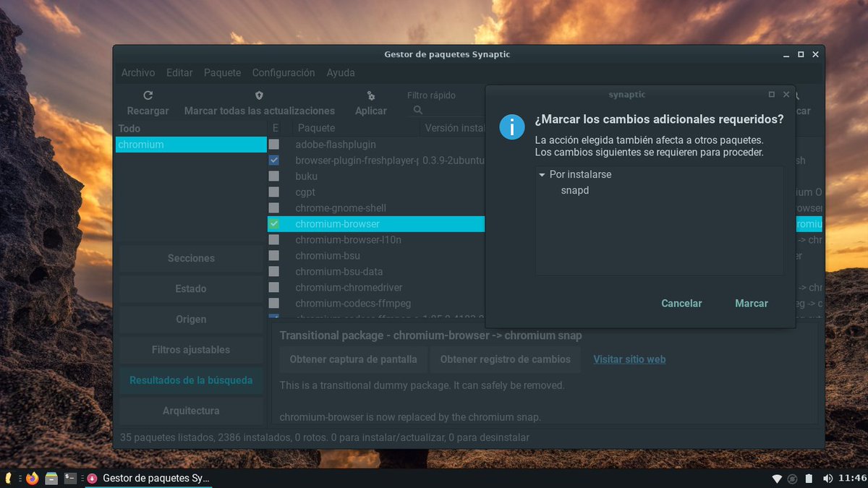The image size is (868, 488).
Task: Select the Estado filter button
Action: pyautogui.click(x=191, y=288)
